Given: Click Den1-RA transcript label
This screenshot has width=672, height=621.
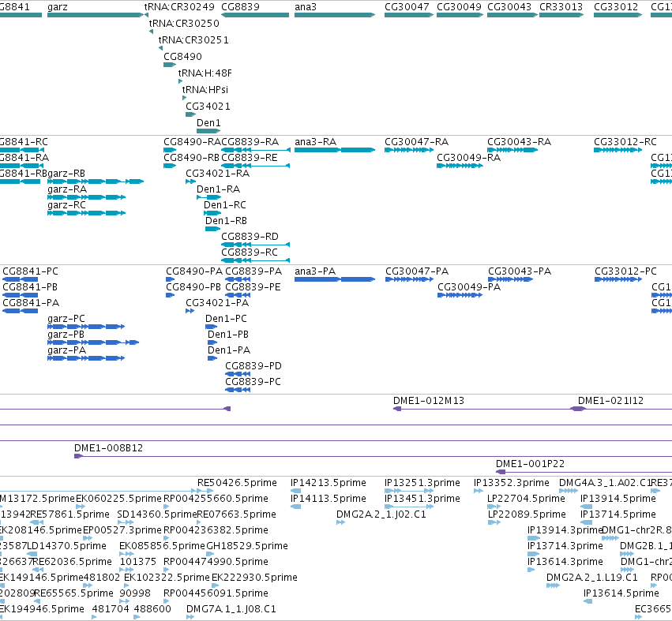Looking at the screenshot, I should point(218,189).
